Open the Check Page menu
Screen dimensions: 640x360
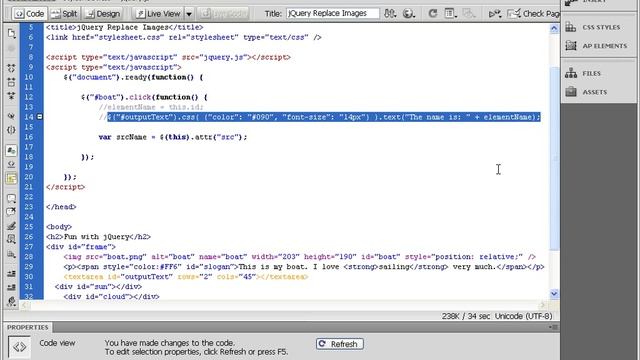tap(533, 14)
